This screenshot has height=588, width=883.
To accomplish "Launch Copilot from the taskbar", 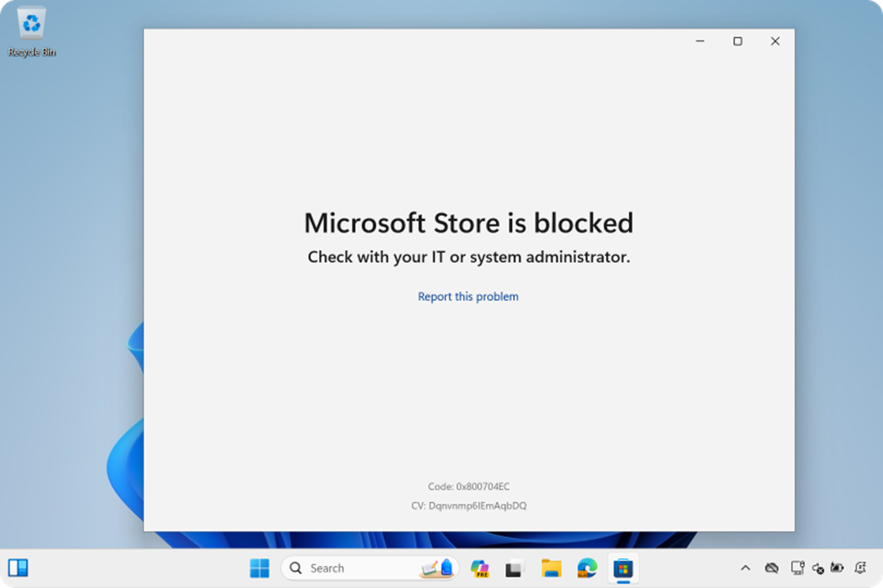I will click(x=480, y=568).
